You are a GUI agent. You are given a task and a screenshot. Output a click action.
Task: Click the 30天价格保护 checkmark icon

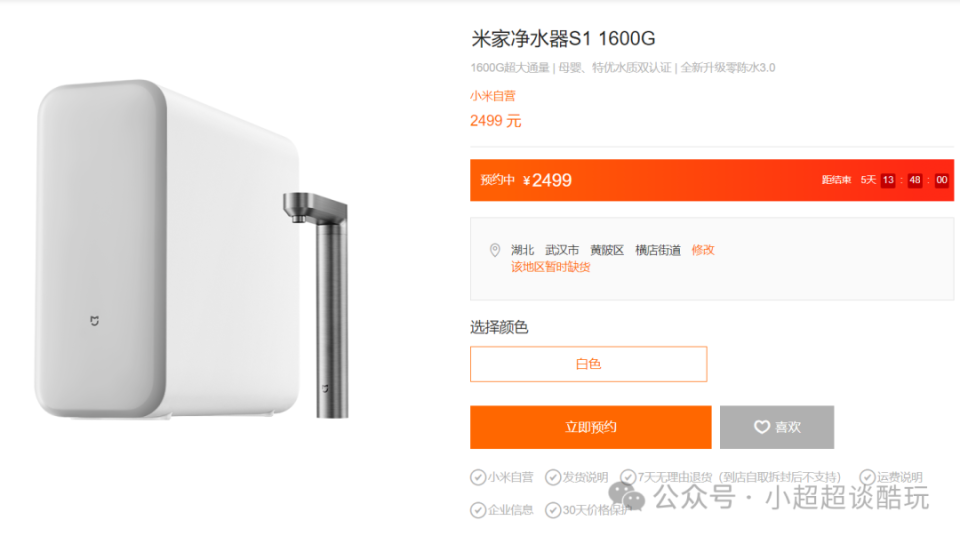(x=553, y=510)
